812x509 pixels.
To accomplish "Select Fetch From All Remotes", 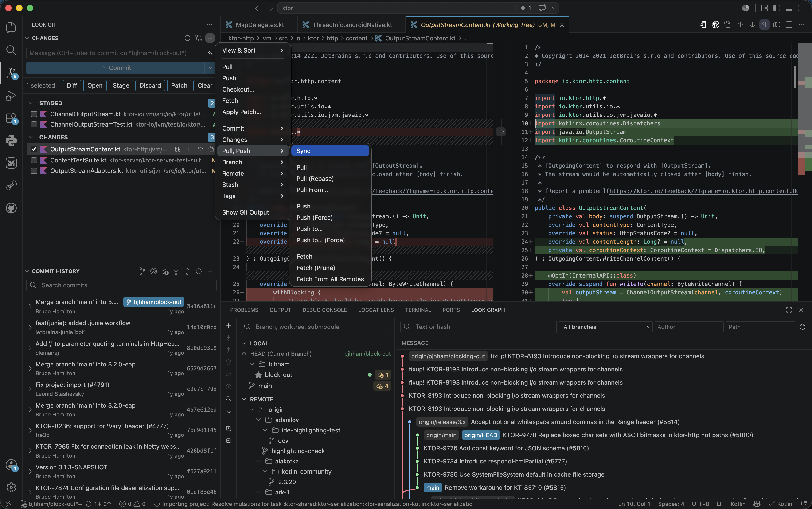I will tap(330, 279).
